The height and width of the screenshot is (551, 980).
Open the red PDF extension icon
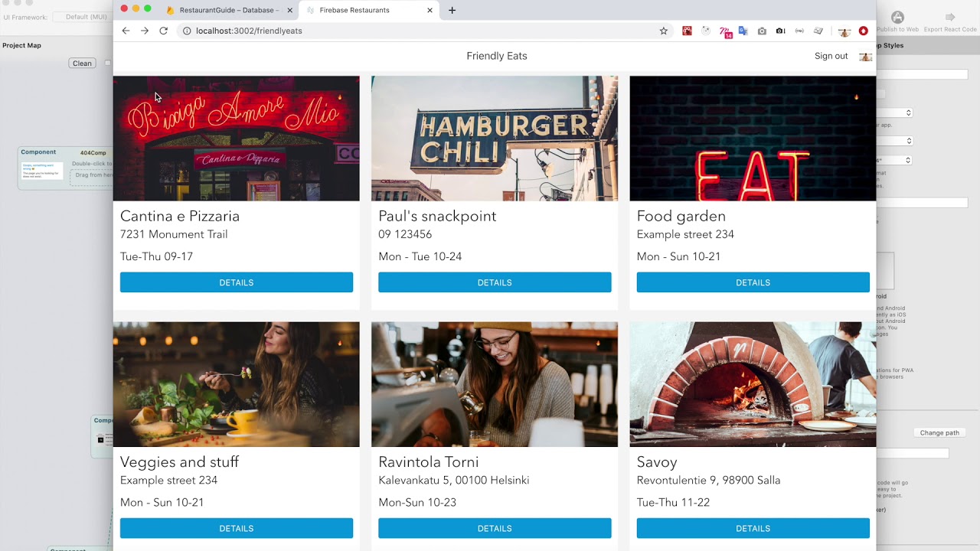click(687, 31)
